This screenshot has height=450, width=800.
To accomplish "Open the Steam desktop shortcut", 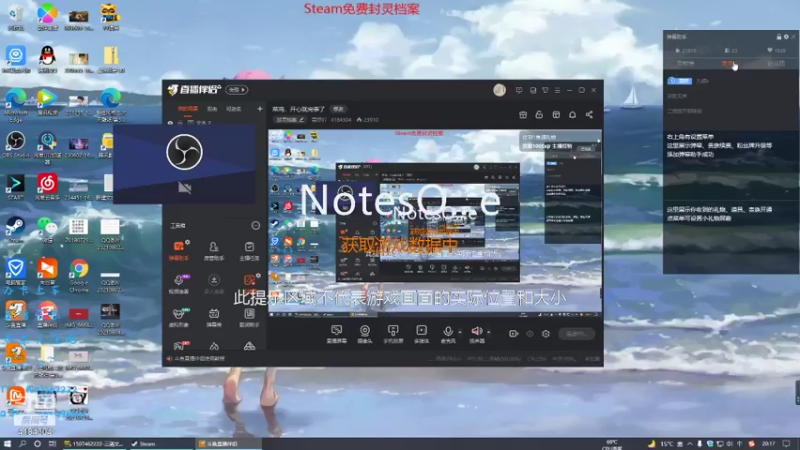I will pos(15,230).
